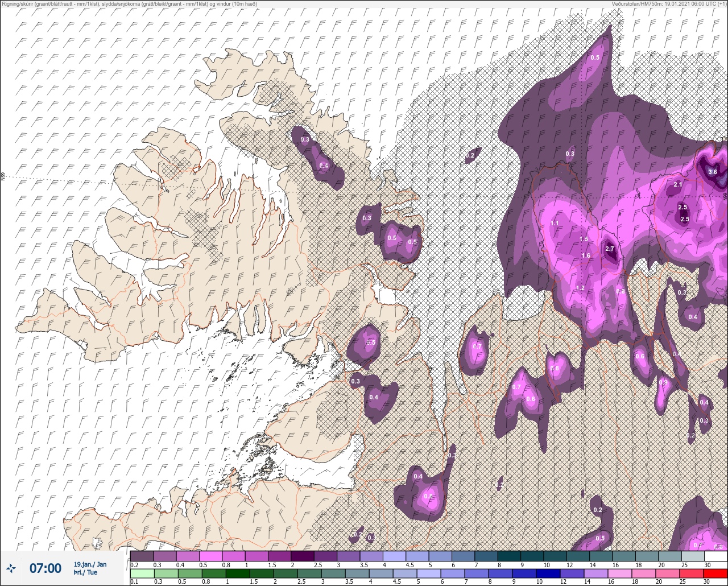Click the date text '19.jan./ Jan'

coord(90,564)
